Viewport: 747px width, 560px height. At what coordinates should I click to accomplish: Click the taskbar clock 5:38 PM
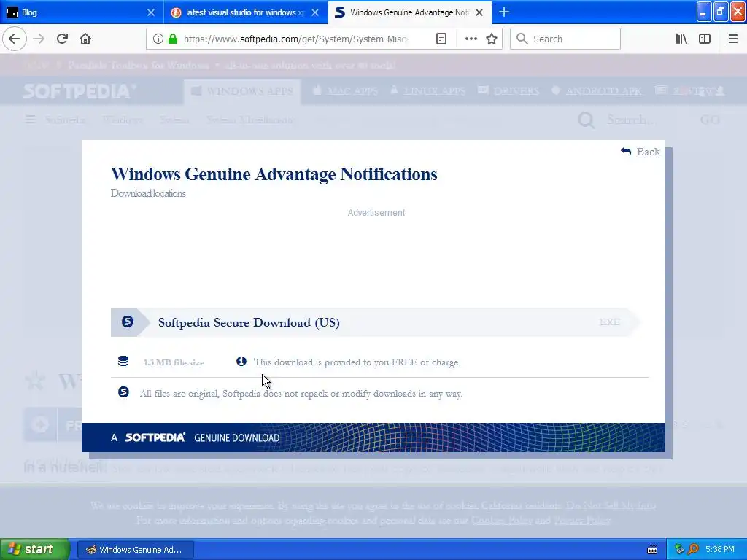[x=720, y=550]
